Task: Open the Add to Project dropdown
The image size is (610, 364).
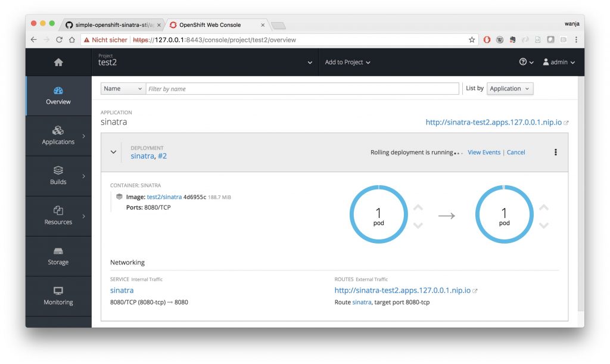Action: (347, 62)
